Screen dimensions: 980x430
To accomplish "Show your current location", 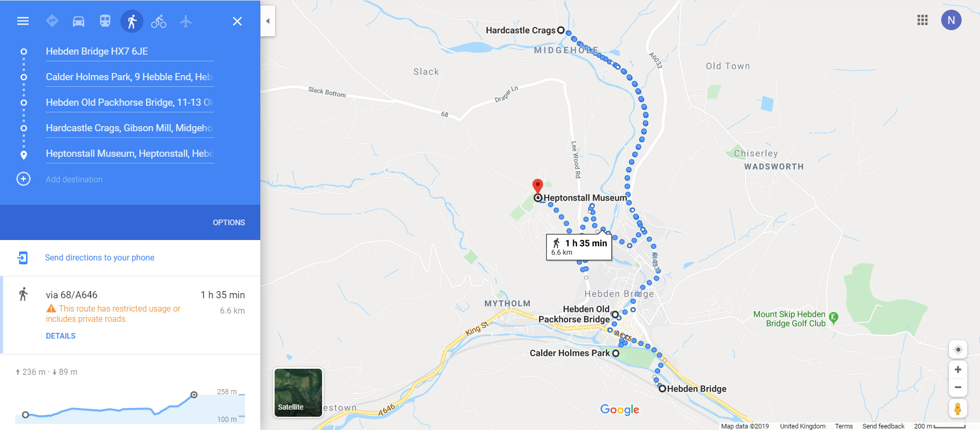I will 958,349.
